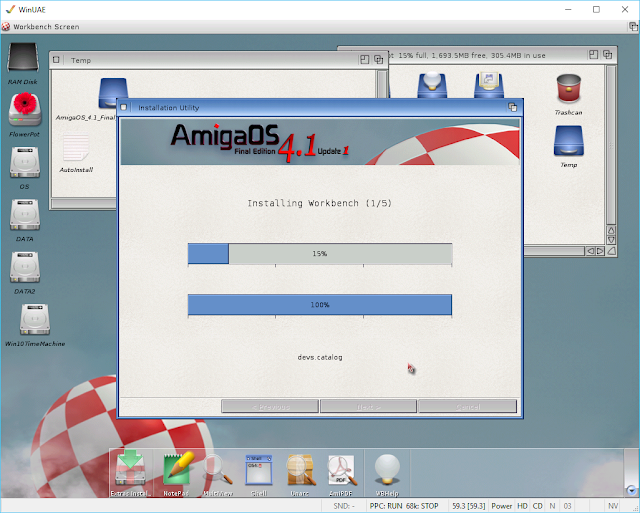Click the Installation Utility title text
Screen dimensions: 640x513
pos(169,108)
